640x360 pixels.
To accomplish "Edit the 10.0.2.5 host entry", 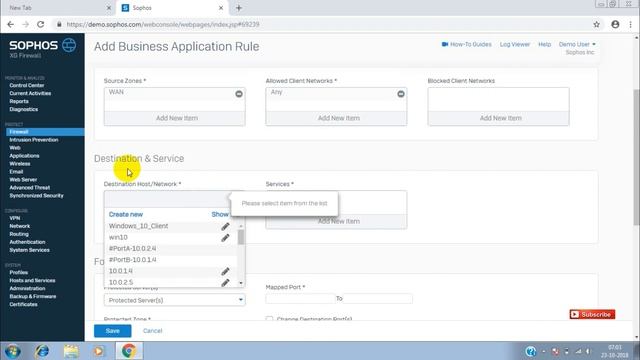I will tap(225, 282).
